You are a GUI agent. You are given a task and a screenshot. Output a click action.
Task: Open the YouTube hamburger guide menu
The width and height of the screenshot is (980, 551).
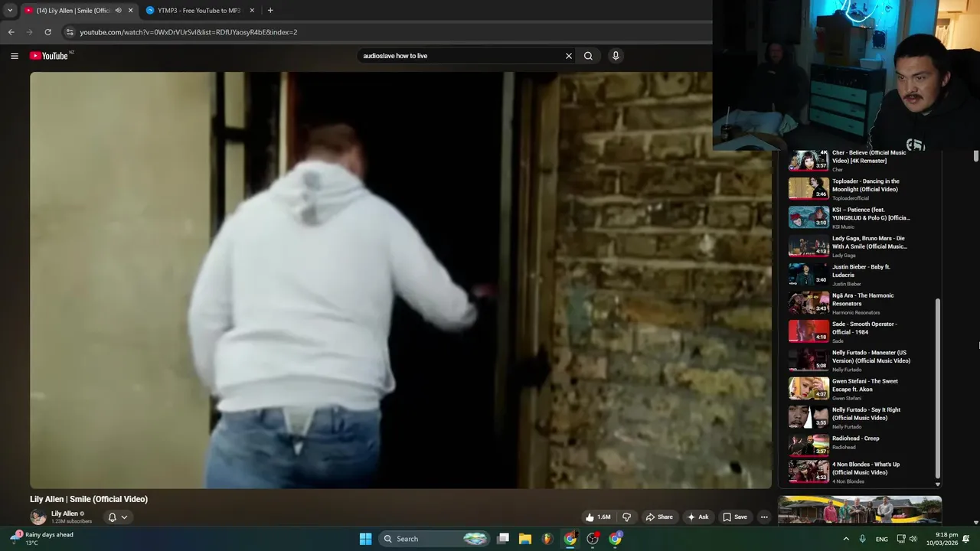[x=14, y=56]
